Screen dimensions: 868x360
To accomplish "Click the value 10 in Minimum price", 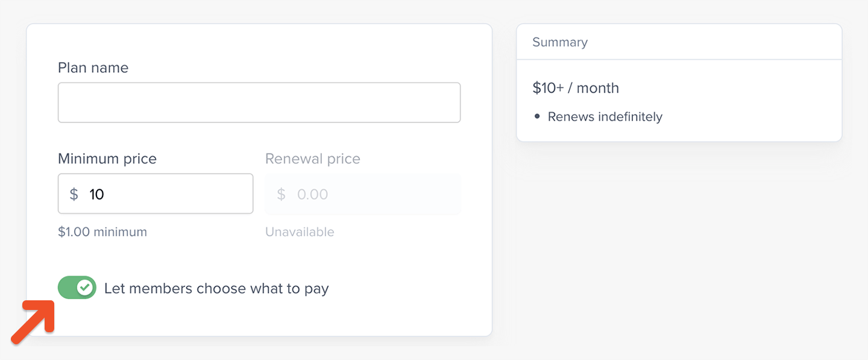I will pyautogui.click(x=96, y=194).
